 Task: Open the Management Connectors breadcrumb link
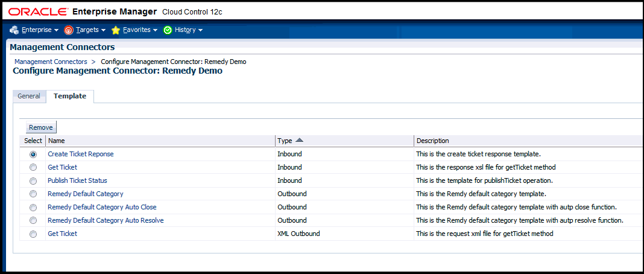pos(51,62)
